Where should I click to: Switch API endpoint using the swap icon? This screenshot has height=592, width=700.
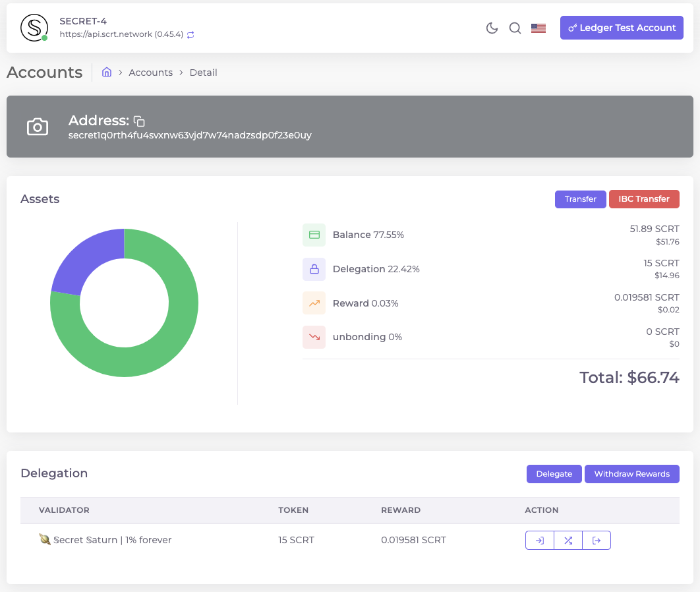tap(190, 34)
